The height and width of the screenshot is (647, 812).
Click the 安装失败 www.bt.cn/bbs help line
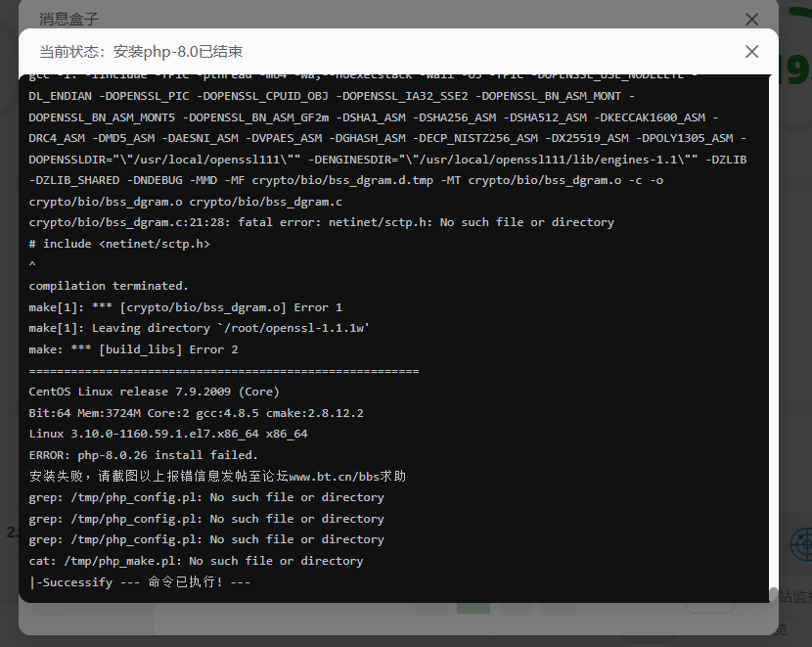(217, 476)
